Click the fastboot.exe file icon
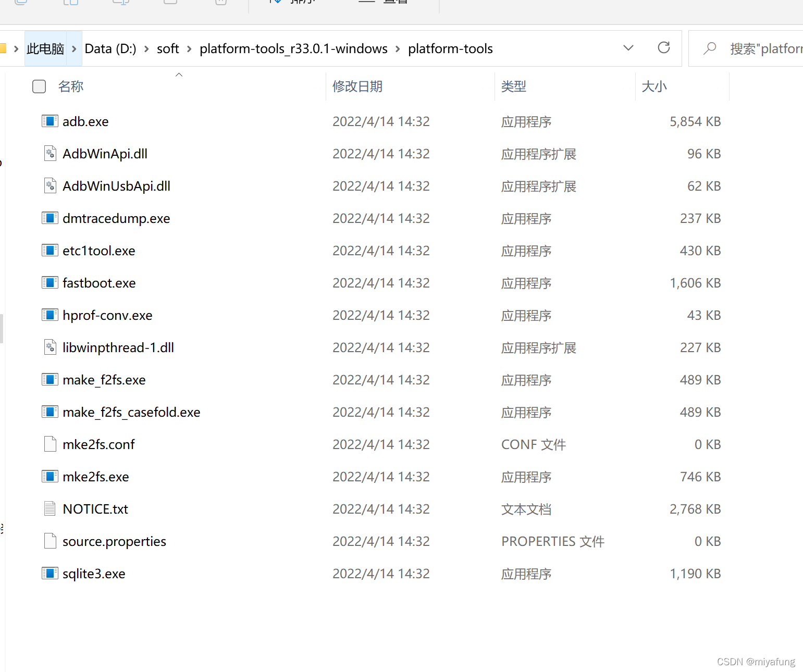Viewport: 803px width, 672px height. [50, 283]
